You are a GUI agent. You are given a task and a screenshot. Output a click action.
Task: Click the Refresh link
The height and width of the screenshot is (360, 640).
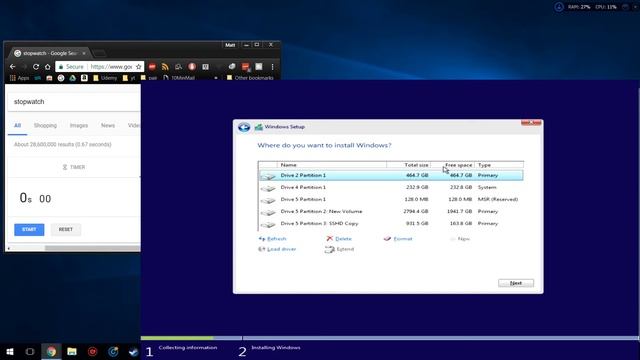276,239
